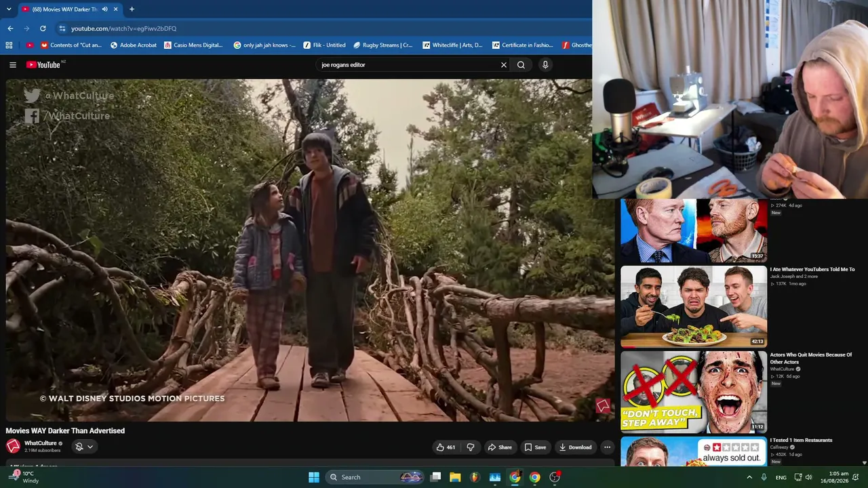Open the Whitecliffe Arts bookmark
This screenshot has width=868, height=488.
[452, 45]
